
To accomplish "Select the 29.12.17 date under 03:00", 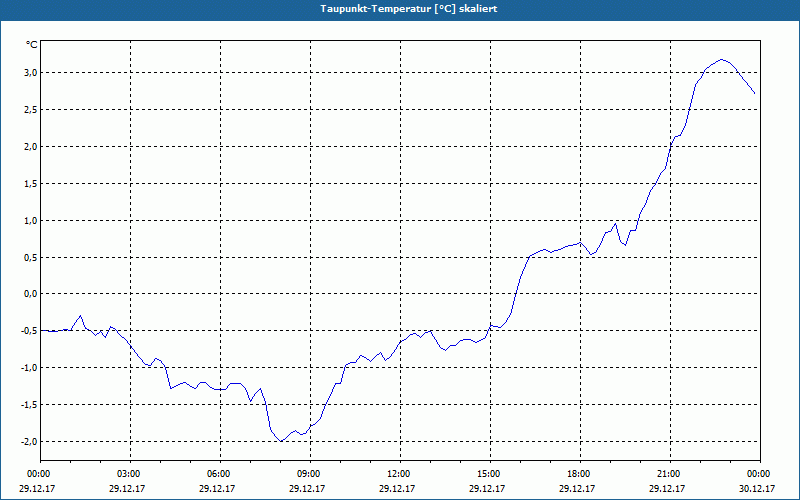I will tap(127, 488).
